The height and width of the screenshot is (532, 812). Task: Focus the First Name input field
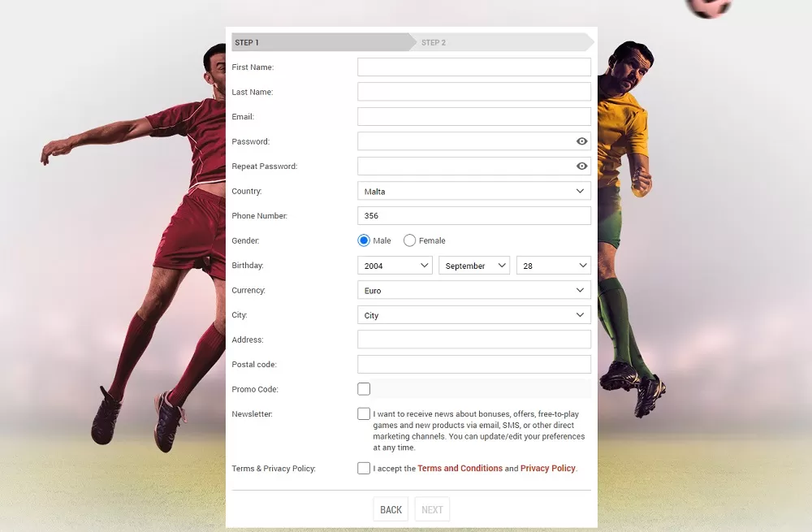click(473, 67)
